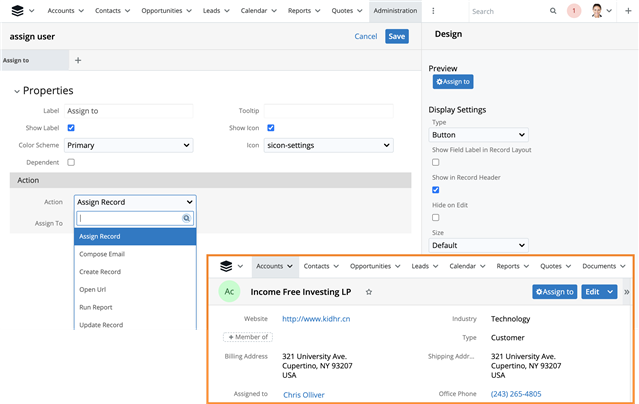Favorite Income Free Investing LP with star

[369, 292]
